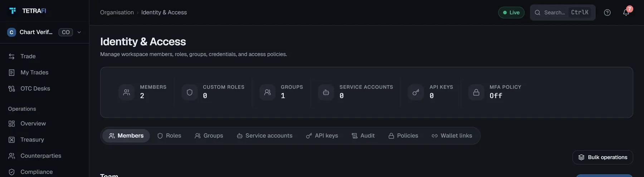Select the Members tab
The width and height of the screenshot is (644, 177).
(x=126, y=136)
